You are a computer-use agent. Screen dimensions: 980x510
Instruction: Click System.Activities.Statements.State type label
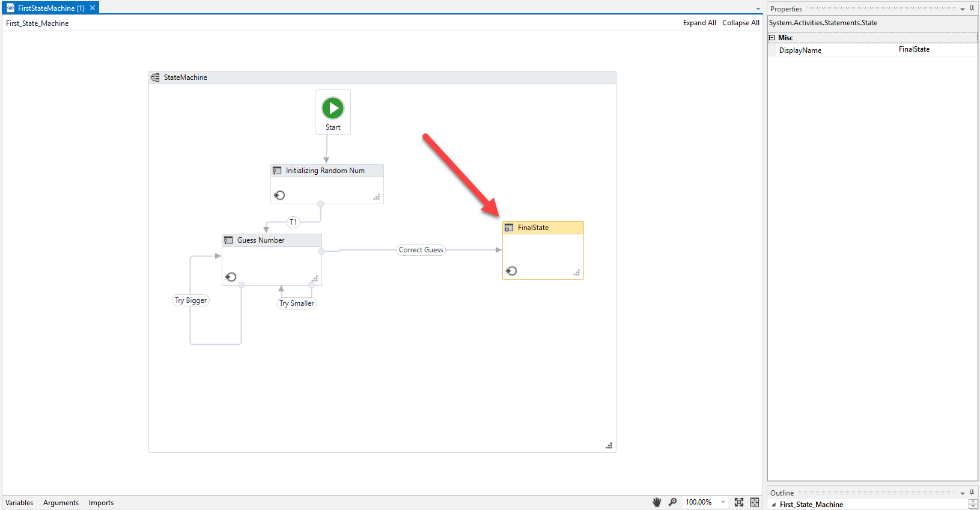tap(823, 23)
